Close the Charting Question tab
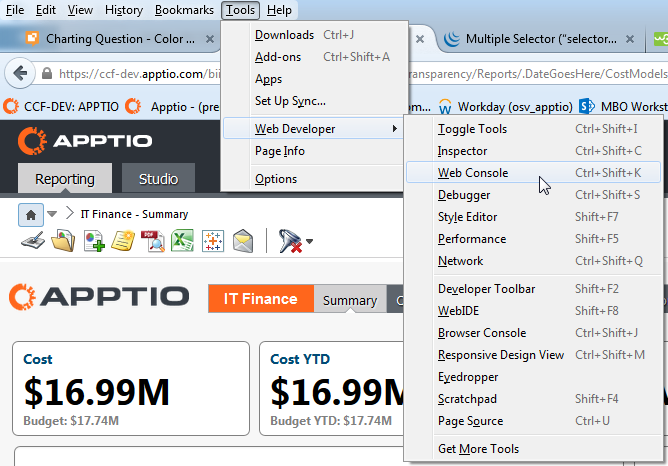This screenshot has width=668, height=466. tap(210, 39)
